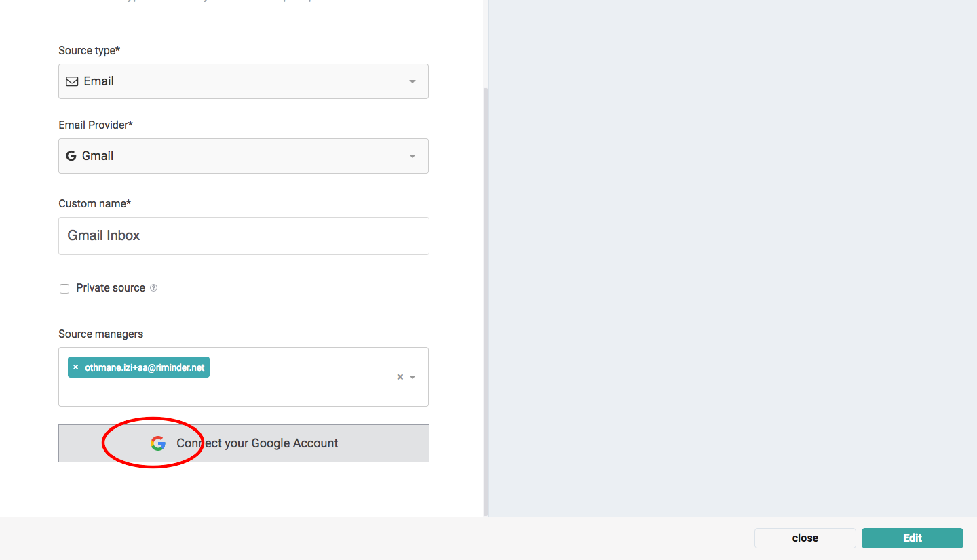Click the Custom name field containing Gmail Inbox
The height and width of the screenshot is (560, 977).
tap(244, 236)
